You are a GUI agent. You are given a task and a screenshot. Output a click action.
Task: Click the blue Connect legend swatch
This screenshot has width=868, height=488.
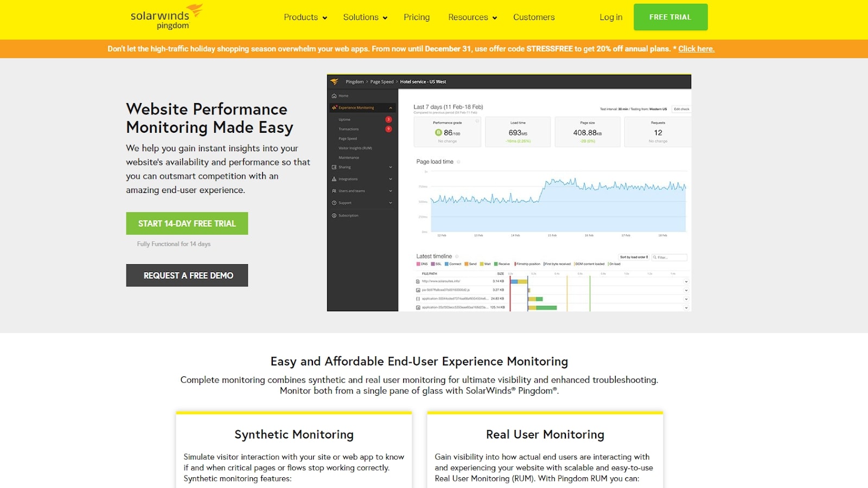446,264
